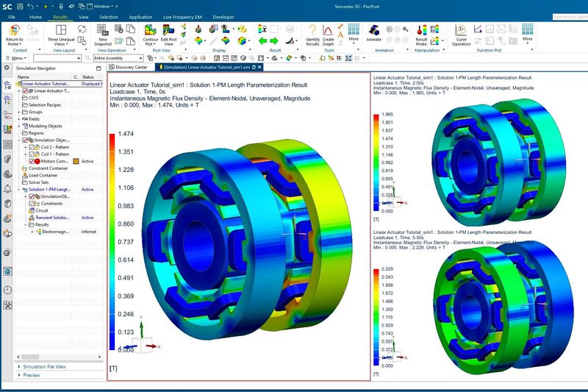The height and width of the screenshot is (392, 588).
Task: Open the Window button in title bar
Action: pyautogui.click(x=102, y=7)
